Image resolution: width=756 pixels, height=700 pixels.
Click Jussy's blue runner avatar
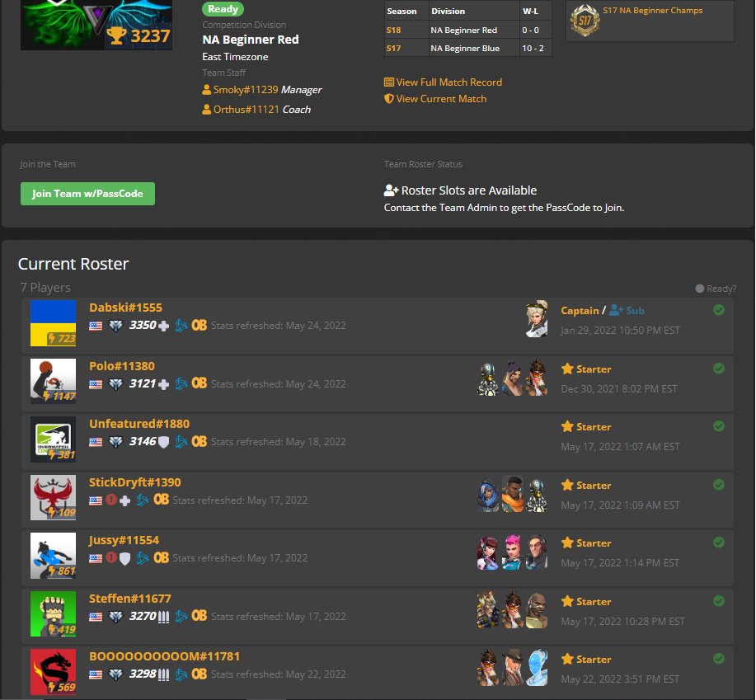point(53,556)
